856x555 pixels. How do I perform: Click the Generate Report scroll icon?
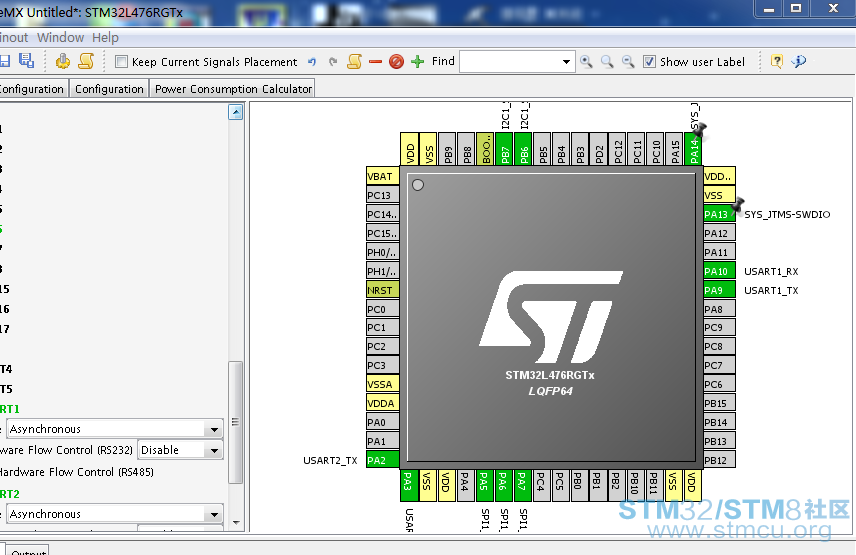tap(86, 61)
